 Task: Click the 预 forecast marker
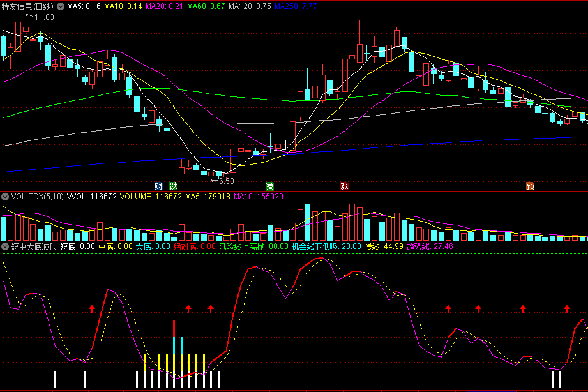531,186
